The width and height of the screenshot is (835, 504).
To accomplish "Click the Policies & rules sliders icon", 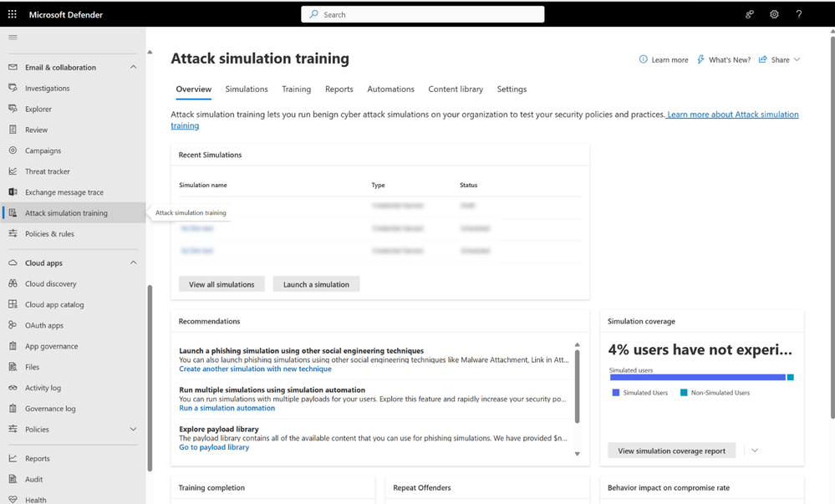I will click(13, 233).
